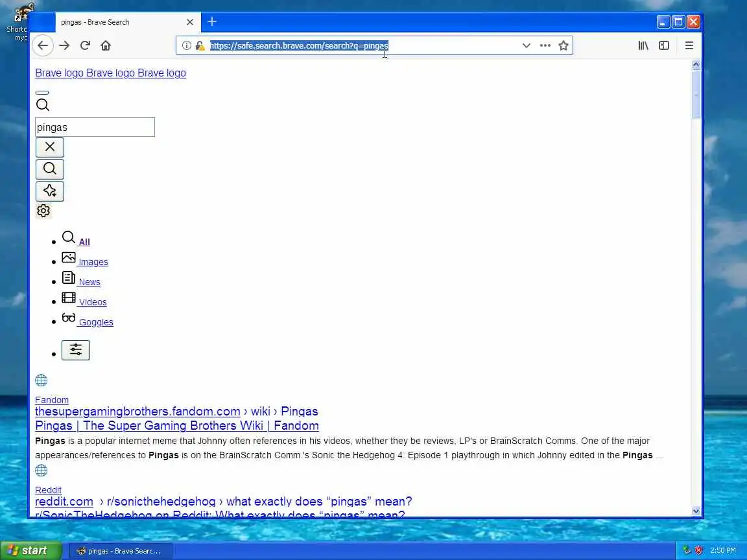Screen dimensions: 747x560
Task: Reload the Brave Search page
Action: tap(86, 46)
